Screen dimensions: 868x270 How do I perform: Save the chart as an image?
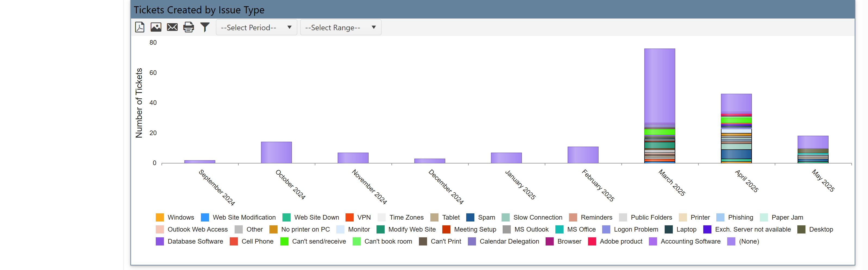(x=156, y=27)
